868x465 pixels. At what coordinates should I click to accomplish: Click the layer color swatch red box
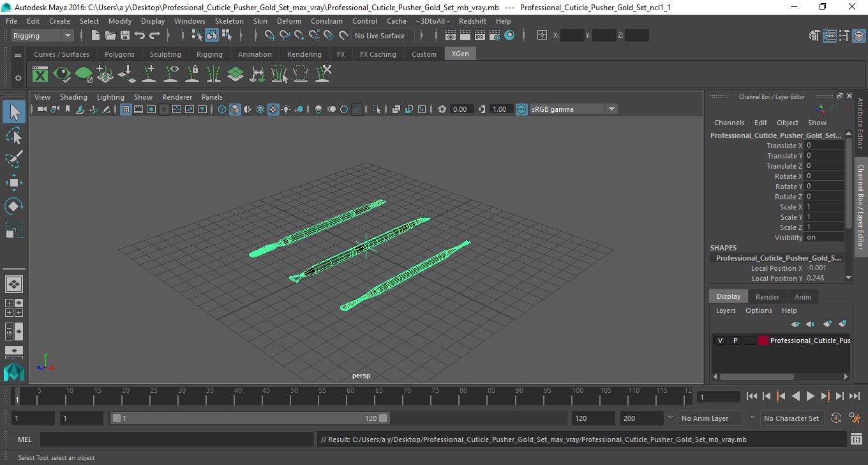[763, 340]
